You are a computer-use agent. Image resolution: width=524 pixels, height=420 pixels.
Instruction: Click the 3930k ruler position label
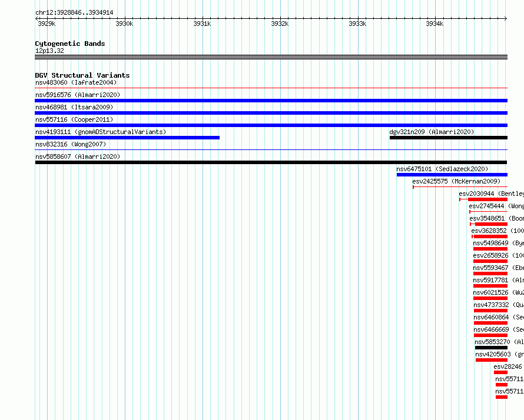[124, 24]
